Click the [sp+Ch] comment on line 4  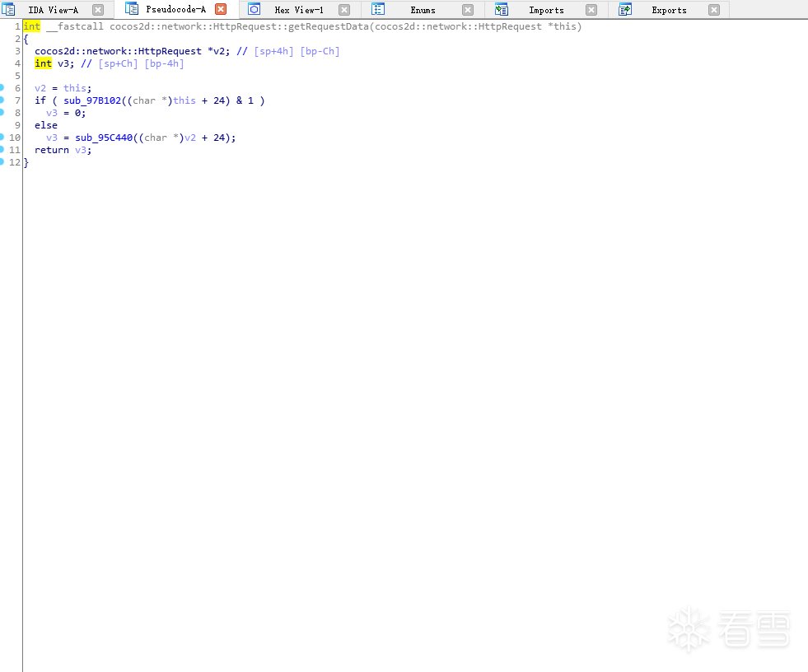(118, 63)
